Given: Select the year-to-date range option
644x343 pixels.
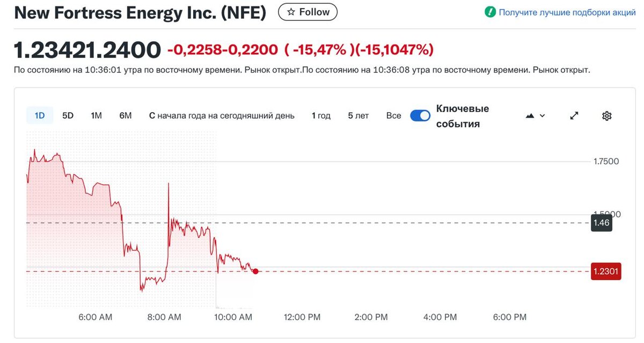Looking at the screenshot, I should (x=222, y=115).
